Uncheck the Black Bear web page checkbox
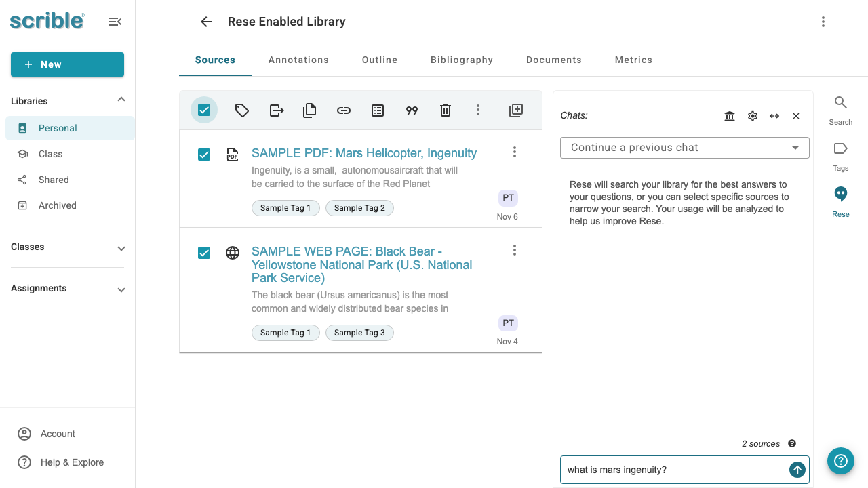This screenshot has width=868, height=488. (203, 252)
